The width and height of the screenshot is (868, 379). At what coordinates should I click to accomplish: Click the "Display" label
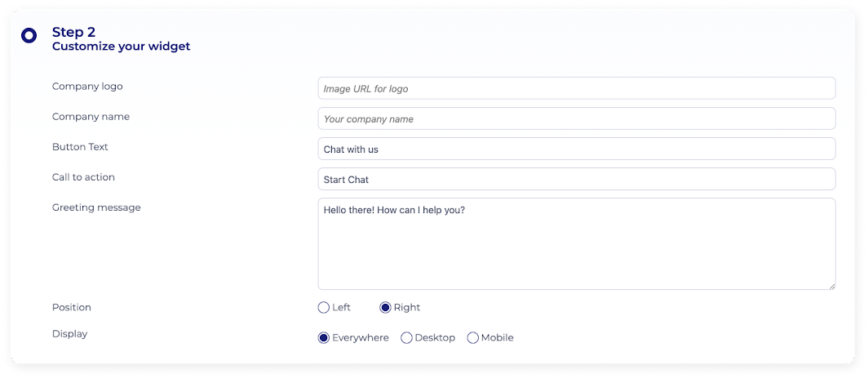(69, 333)
